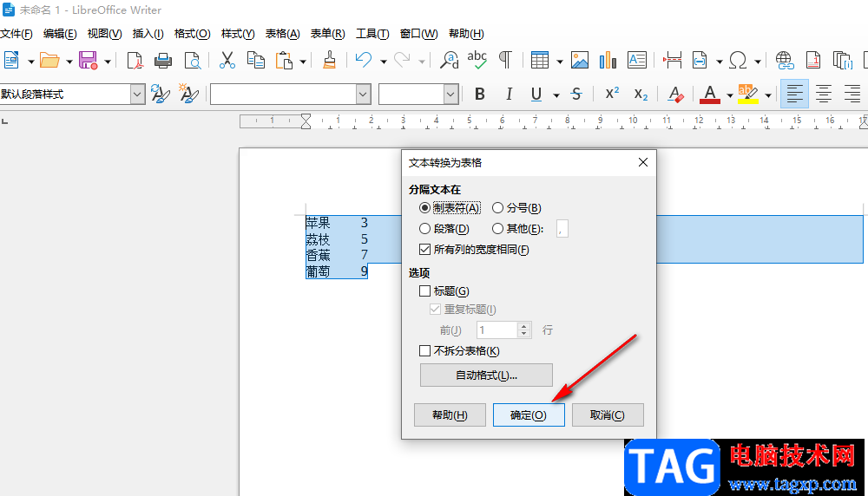Clone formatting paintbrush icon
The width and height of the screenshot is (868, 496).
[329, 61]
